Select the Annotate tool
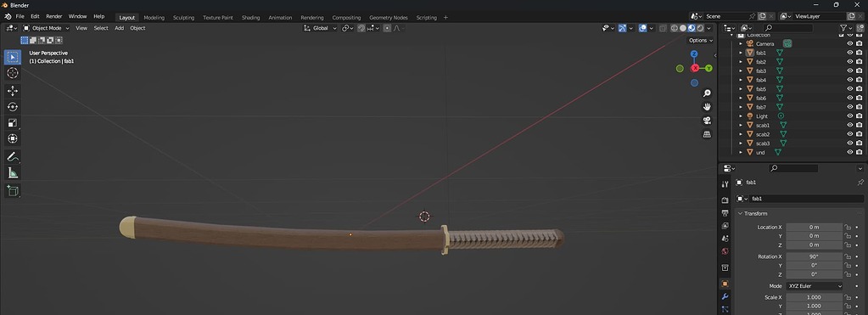 click(x=13, y=157)
